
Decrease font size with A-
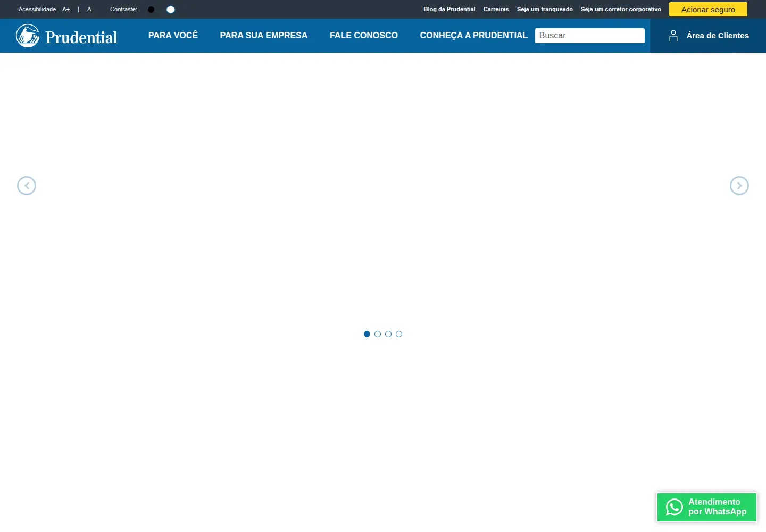[90, 9]
